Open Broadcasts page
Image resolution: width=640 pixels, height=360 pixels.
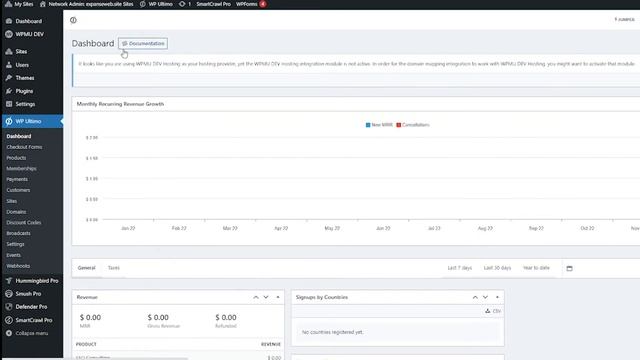pos(18,233)
